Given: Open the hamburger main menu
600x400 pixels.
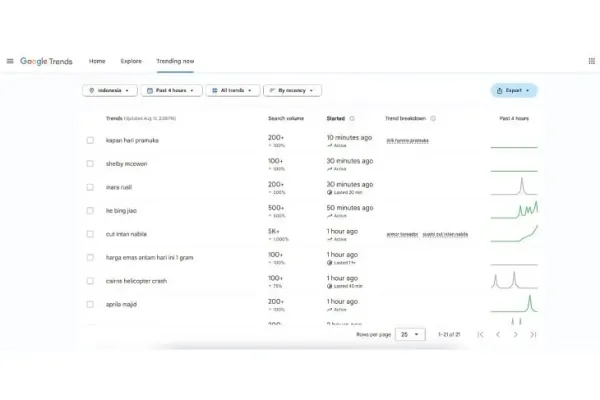Looking at the screenshot, I should pos(10,61).
